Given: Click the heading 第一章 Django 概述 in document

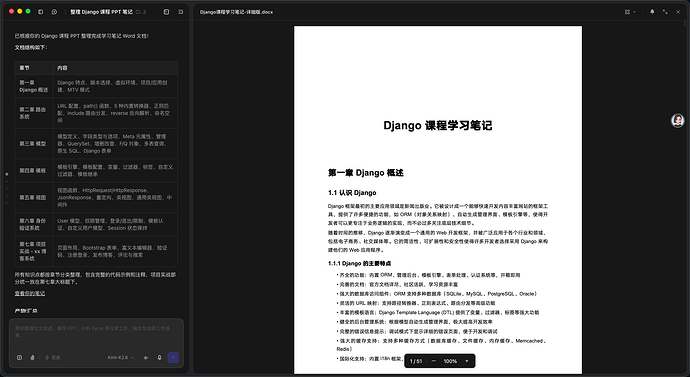Looking at the screenshot, I should (x=365, y=173).
